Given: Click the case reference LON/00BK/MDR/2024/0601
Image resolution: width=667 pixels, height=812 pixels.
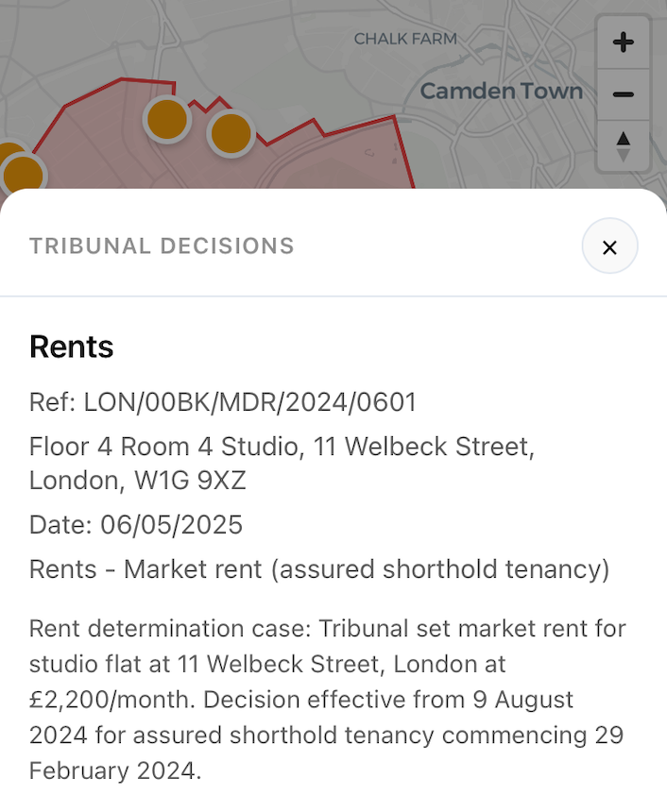Looking at the screenshot, I should point(223,402).
